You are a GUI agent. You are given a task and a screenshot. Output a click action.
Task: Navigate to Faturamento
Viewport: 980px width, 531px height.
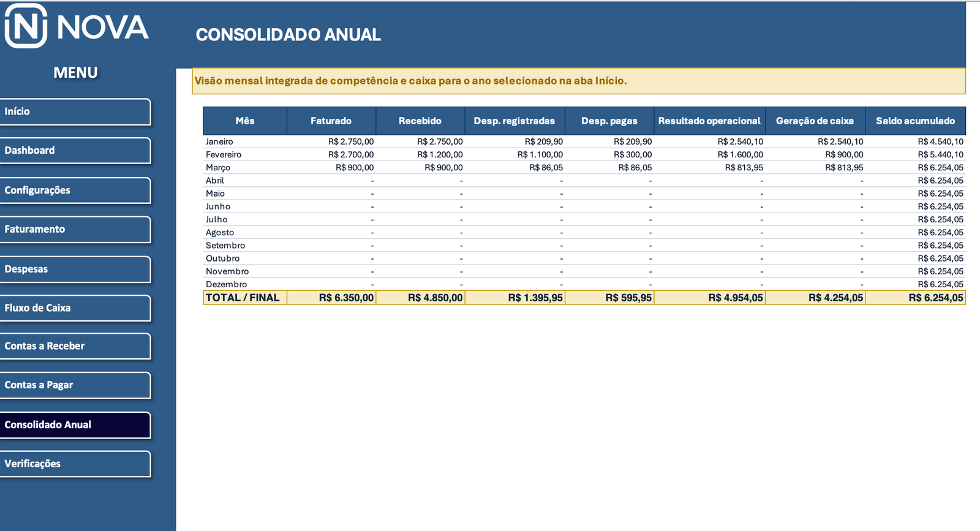75,230
